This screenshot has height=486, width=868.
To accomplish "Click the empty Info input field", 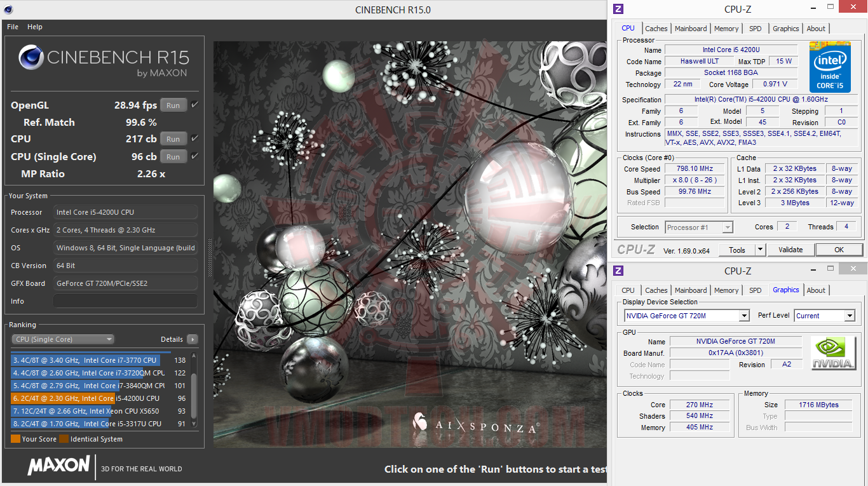I will tap(126, 301).
